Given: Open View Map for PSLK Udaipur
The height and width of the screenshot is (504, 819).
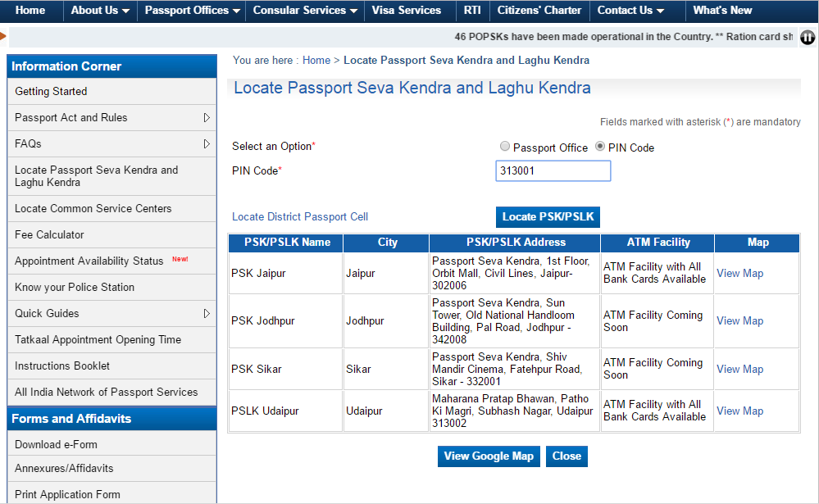Looking at the screenshot, I should coord(739,411).
